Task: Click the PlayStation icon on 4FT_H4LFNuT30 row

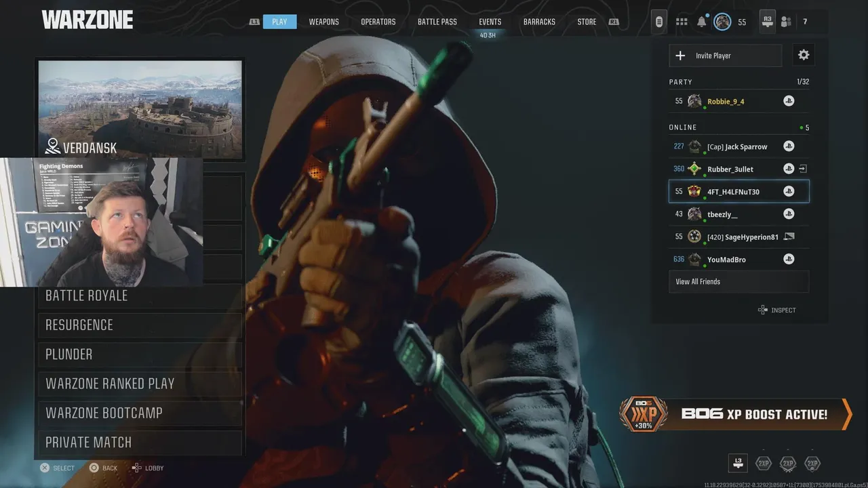Action: coord(789,191)
